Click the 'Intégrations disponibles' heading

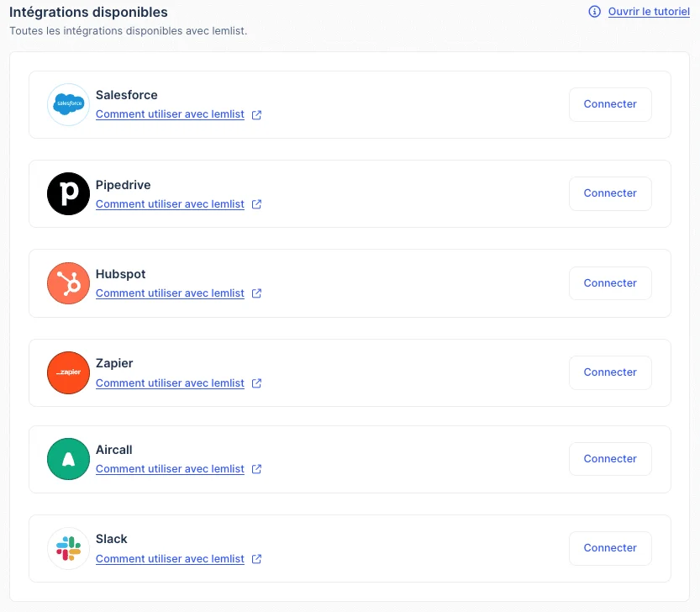point(88,12)
